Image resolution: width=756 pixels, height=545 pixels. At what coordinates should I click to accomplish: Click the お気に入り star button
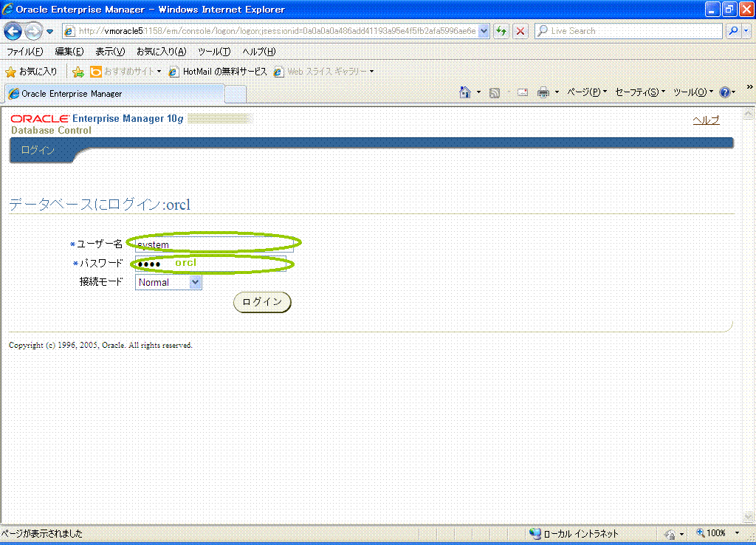31,72
